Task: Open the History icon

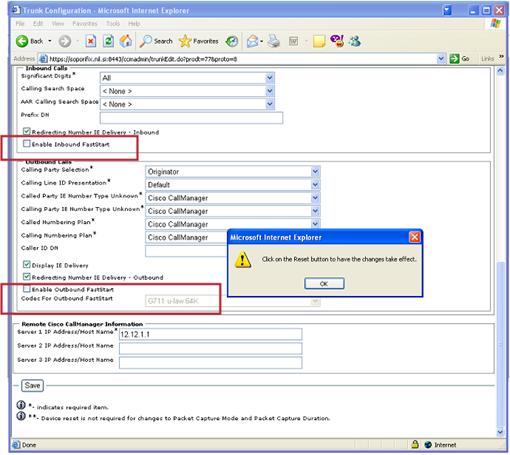Action: click(232, 41)
